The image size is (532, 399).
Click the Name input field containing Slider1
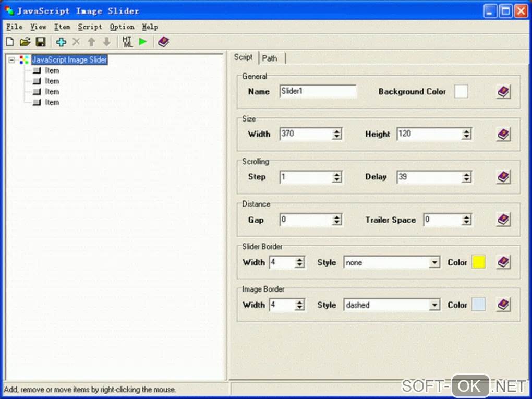(x=318, y=91)
